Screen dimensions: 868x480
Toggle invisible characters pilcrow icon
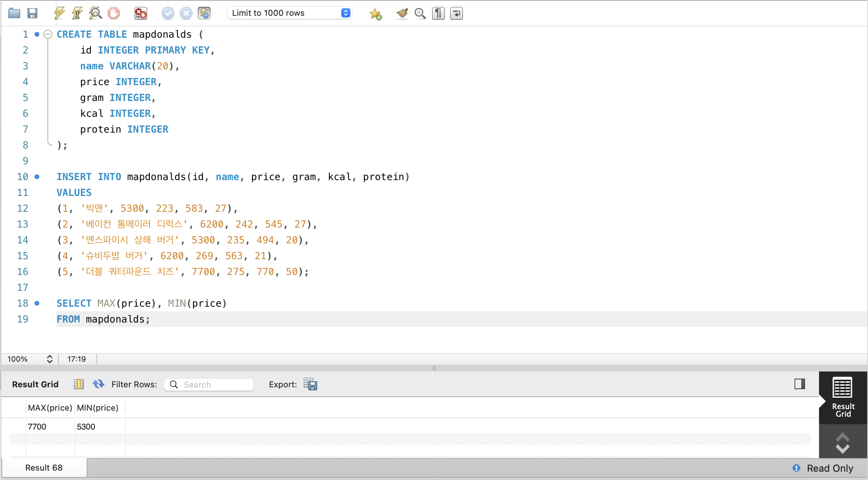438,13
